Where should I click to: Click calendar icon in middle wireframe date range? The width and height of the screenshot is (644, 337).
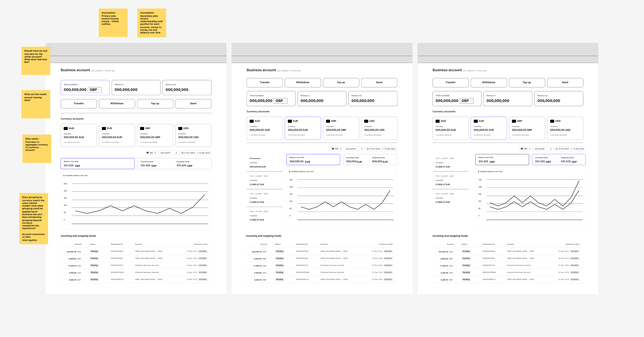click(368, 149)
